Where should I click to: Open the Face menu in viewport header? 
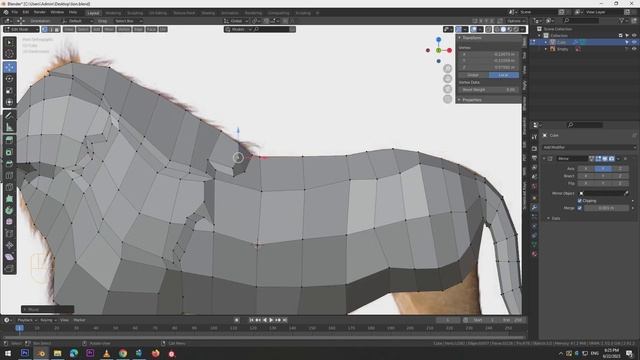151,29
